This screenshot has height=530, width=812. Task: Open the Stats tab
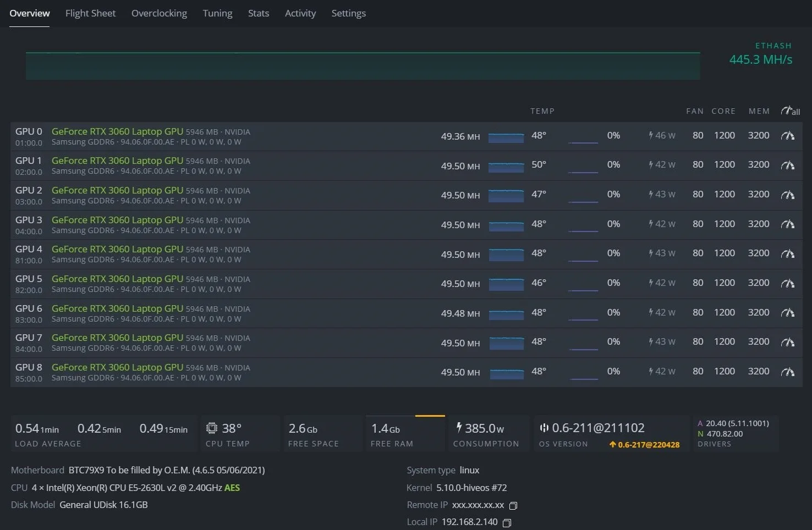pyautogui.click(x=259, y=13)
